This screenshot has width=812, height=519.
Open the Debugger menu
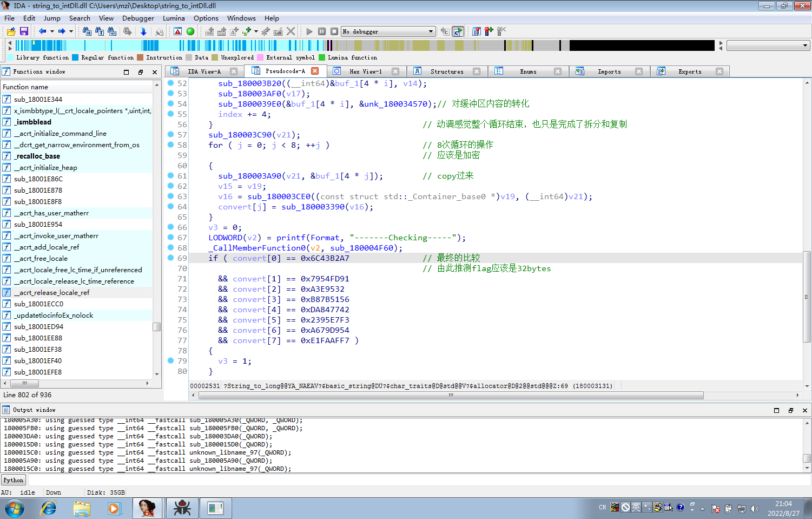tap(138, 18)
